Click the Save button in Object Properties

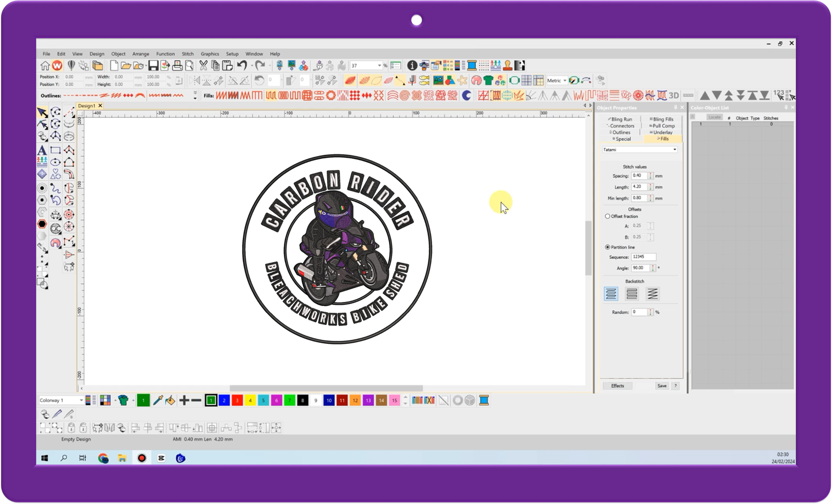662,386
